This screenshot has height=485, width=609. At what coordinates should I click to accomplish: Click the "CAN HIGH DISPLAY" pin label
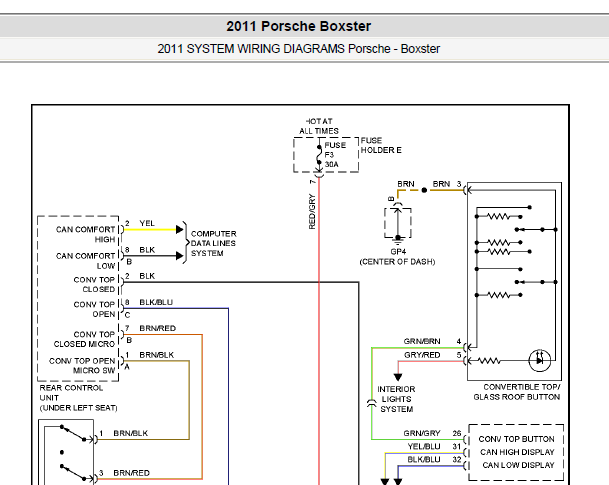pyautogui.click(x=517, y=452)
